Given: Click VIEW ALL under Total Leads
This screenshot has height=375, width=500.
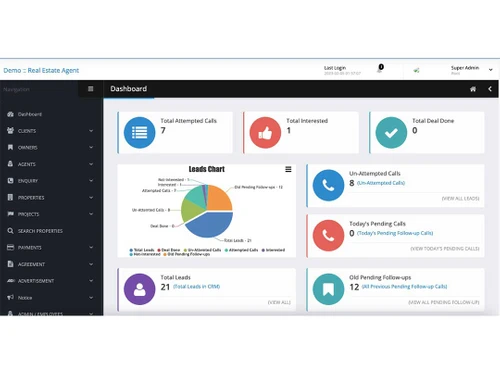Looking at the screenshot, I should (279, 302).
